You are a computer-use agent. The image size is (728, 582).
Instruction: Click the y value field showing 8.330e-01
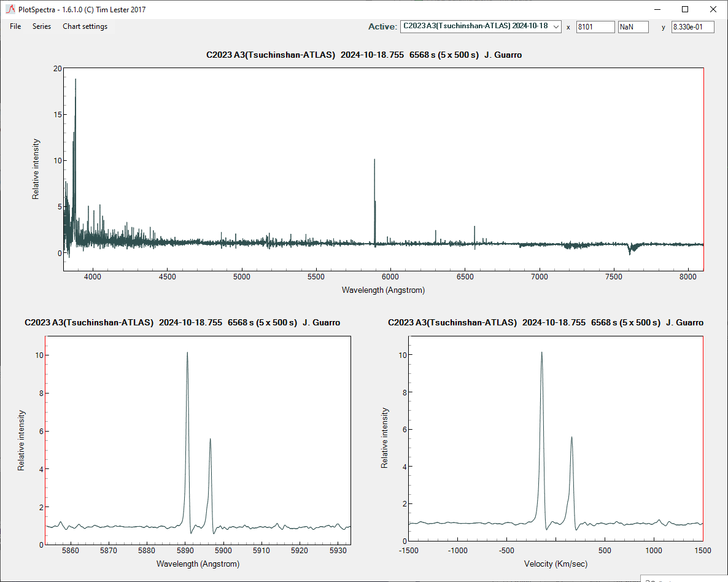(692, 27)
